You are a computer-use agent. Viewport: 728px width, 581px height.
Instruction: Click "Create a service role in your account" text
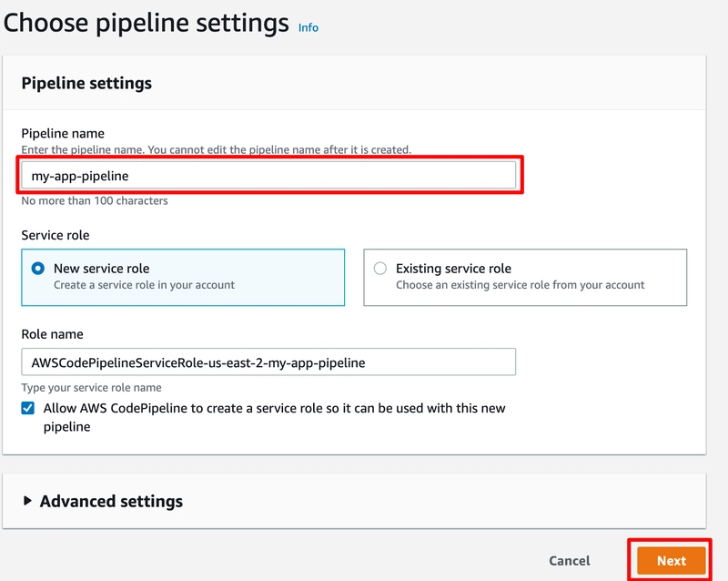coord(144,285)
